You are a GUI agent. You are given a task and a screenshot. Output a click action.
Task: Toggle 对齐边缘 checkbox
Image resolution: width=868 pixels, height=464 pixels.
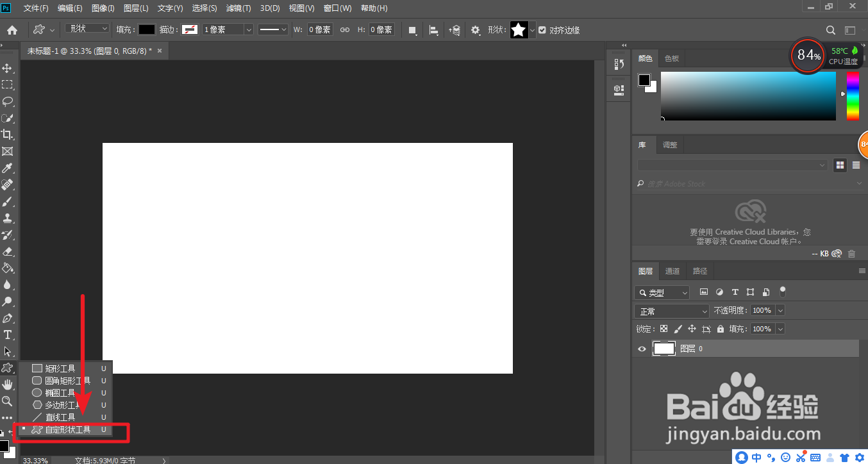pos(542,29)
